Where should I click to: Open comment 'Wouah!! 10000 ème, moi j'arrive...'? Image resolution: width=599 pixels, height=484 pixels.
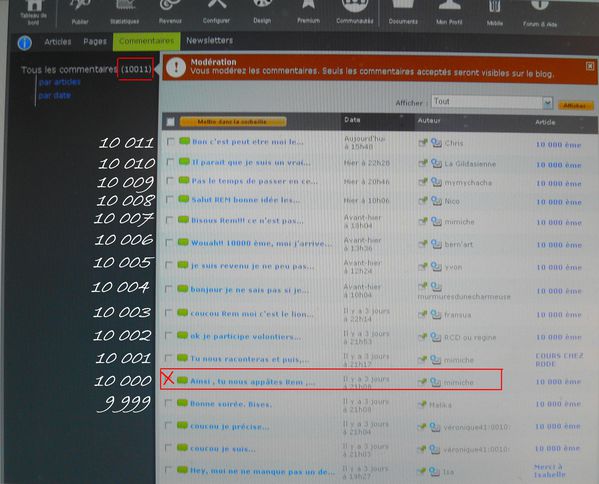261,243
